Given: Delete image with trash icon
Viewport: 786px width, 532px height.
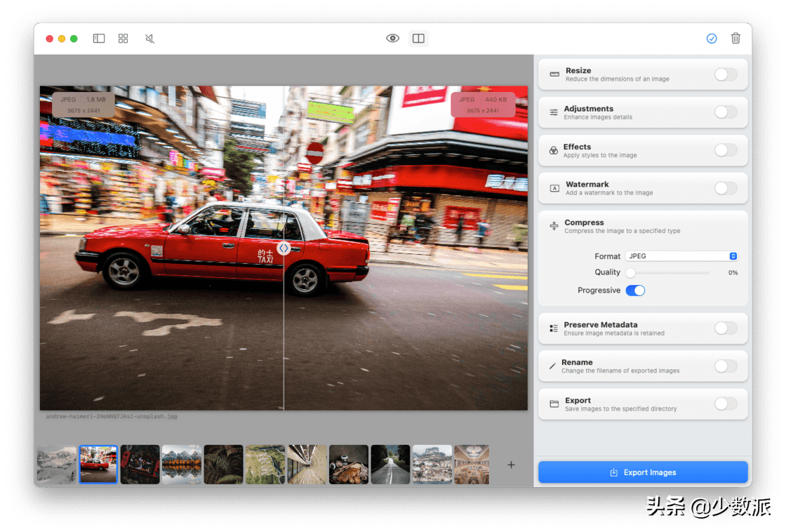Looking at the screenshot, I should pos(735,39).
